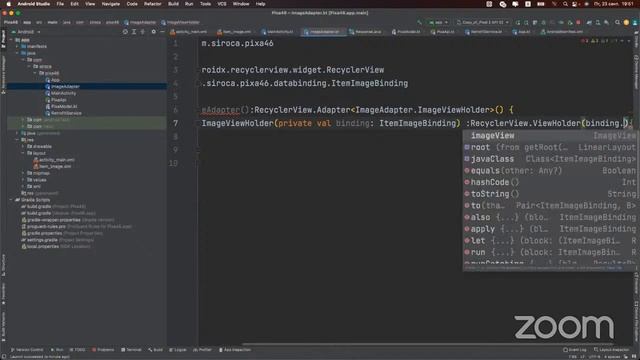The image size is (640, 360).
Task: Click macOS Spotlight search icon in menu bar
Action: pos(565,4)
